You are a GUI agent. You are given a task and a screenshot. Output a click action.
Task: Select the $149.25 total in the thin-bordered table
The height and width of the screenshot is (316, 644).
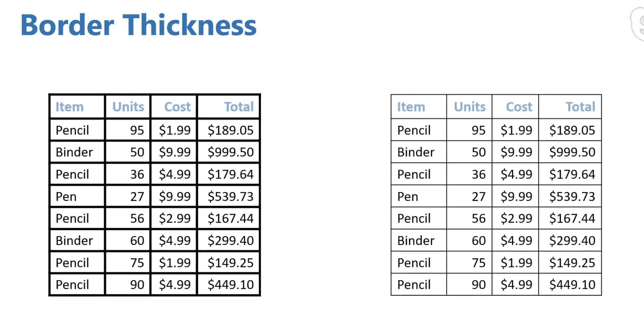click(x=572, y=263)
